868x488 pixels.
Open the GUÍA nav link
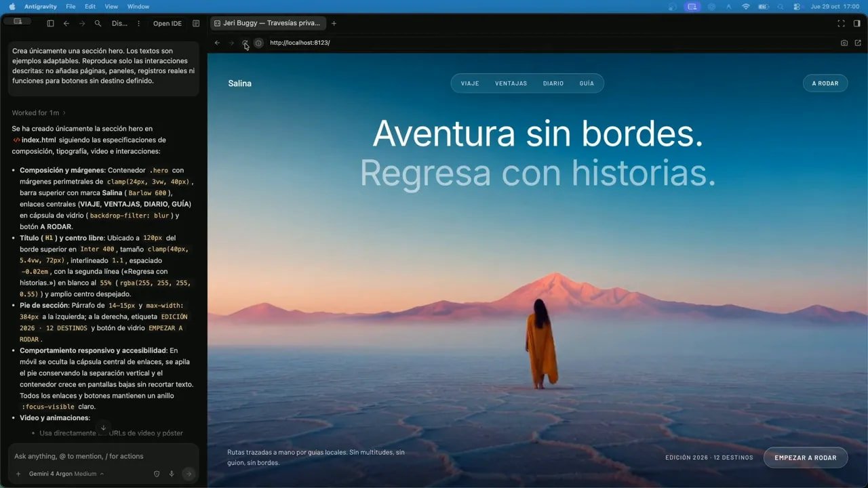(587, 83)
